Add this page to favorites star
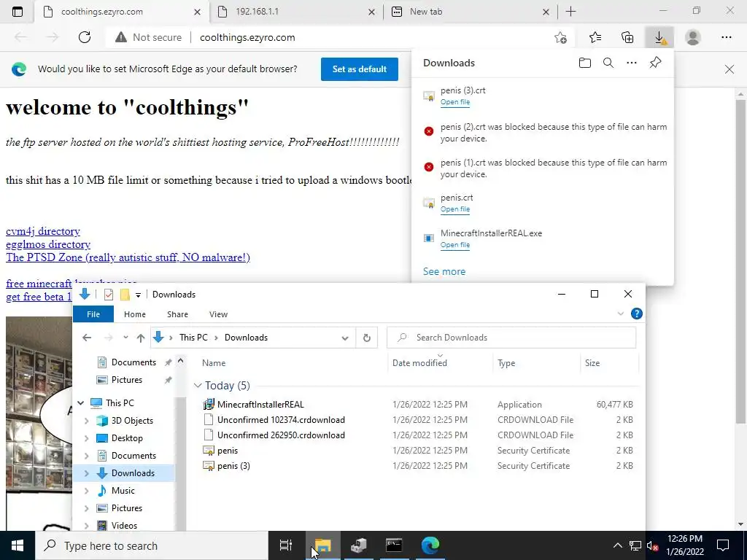Image resolution: width=747 pixels, height=560 pixels. pyautogui.click(x=561, y=38)
